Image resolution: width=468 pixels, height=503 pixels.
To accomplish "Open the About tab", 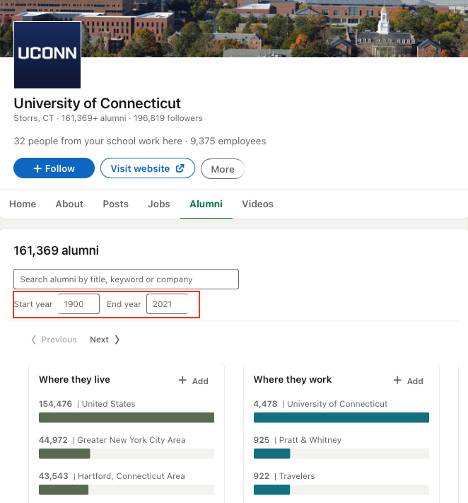I will click(69, 204).
